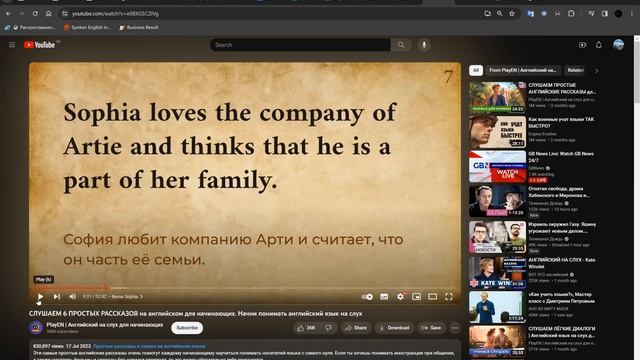The width and height of the screenshot is (640, 360).
Task: Save the video to a playlist
Action: coord(431,328)
